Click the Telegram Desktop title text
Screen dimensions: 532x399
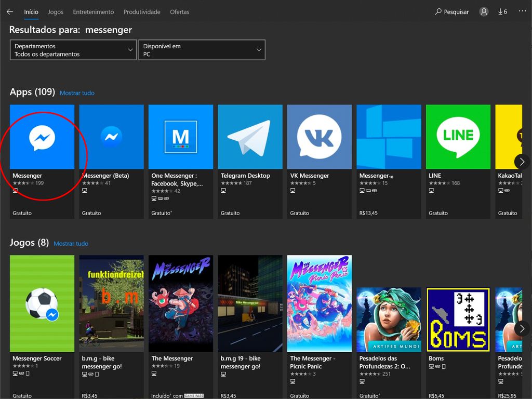245,176
